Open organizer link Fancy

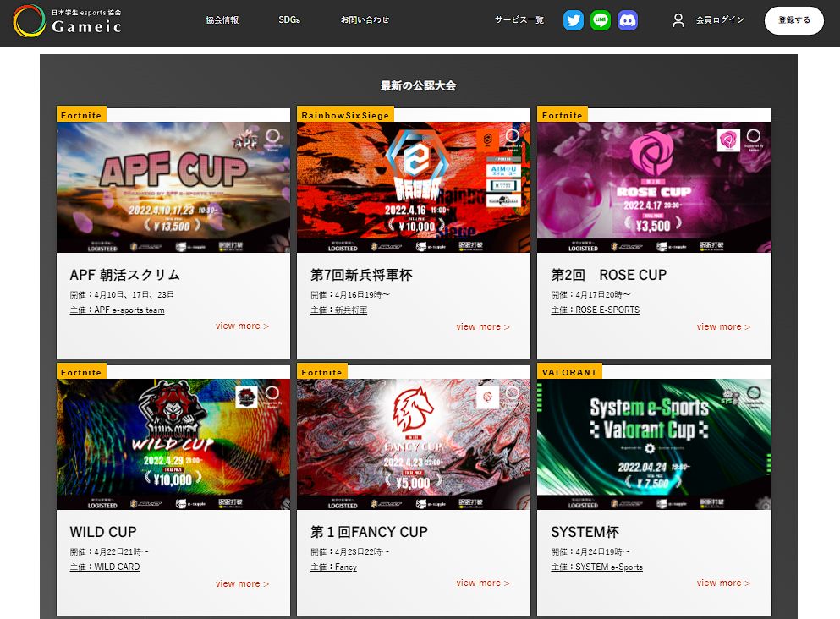pos(333,567)
